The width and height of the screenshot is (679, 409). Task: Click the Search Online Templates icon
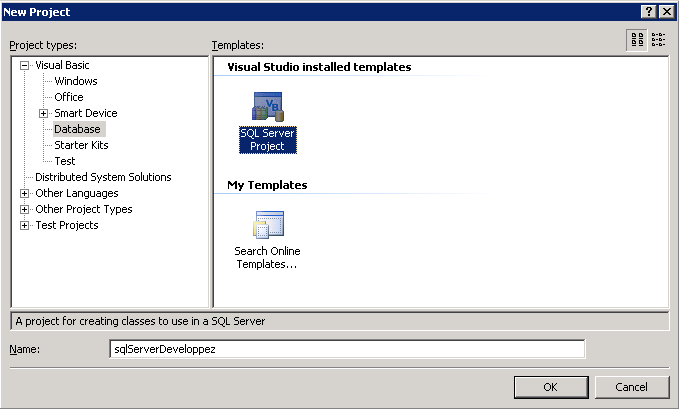(267, 226)
